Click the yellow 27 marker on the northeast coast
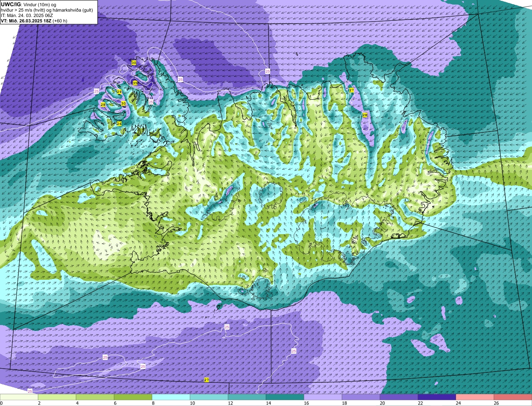 tap(352, 90)
